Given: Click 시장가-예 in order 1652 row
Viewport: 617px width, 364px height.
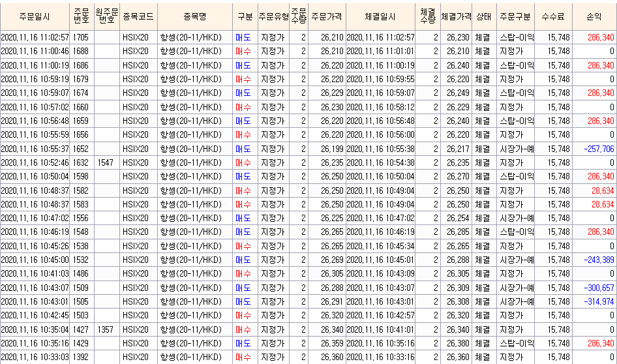Looking at the screenshot, I should [x=517, y=149].
